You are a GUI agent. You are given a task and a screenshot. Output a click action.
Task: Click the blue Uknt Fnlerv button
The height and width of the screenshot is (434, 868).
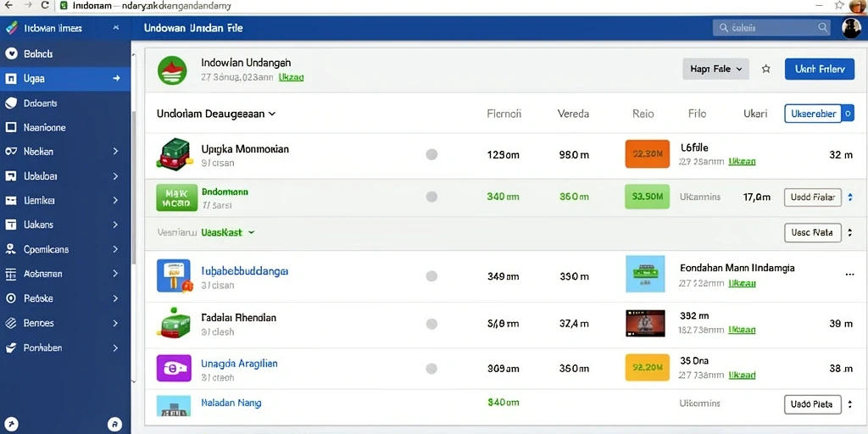pos(820,70)
